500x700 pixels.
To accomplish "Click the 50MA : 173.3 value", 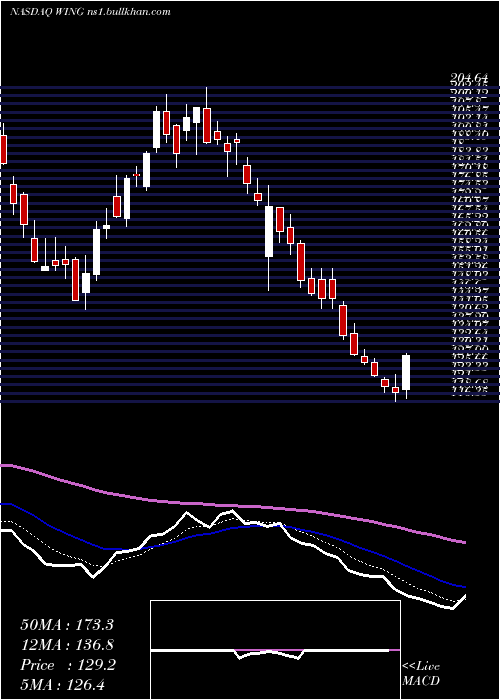I will (x=67, y=625).
